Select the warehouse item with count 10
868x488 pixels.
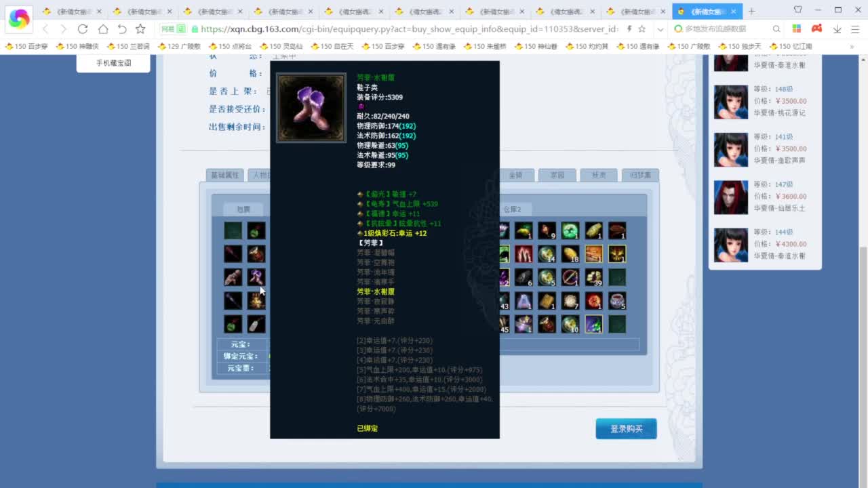[x=570, y=324]
